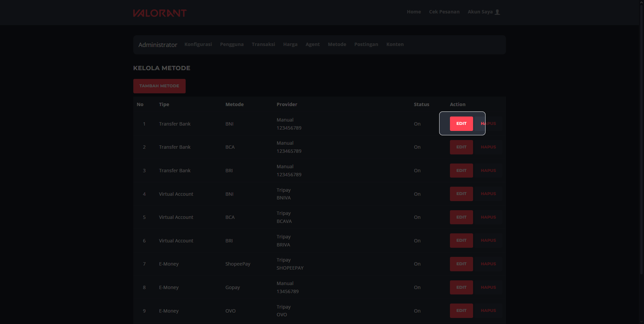Open the Pengguna menu

[x=232, y=44]
